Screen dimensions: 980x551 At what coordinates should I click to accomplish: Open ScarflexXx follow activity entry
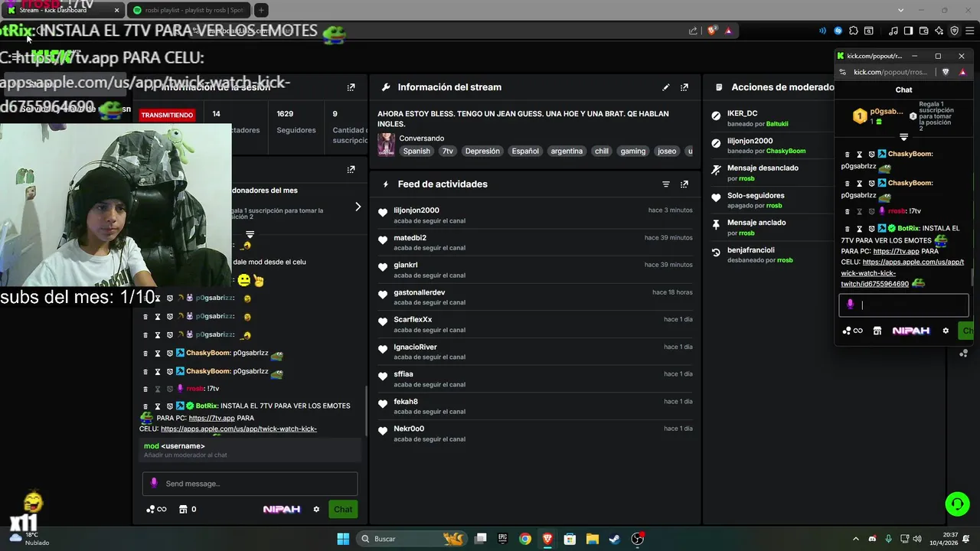point(535,324)
